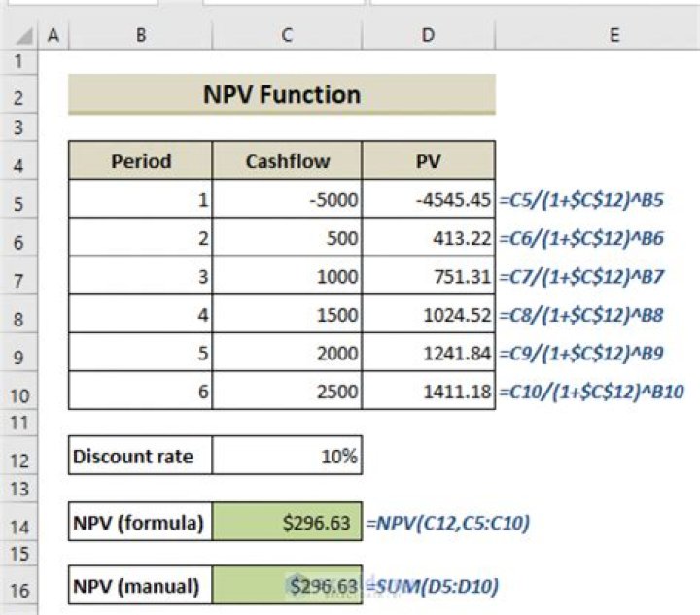Select the 'PV' header cell
The height and width of the screenshot is (615, 700).
pyautogui.click(x=429, y=160)
